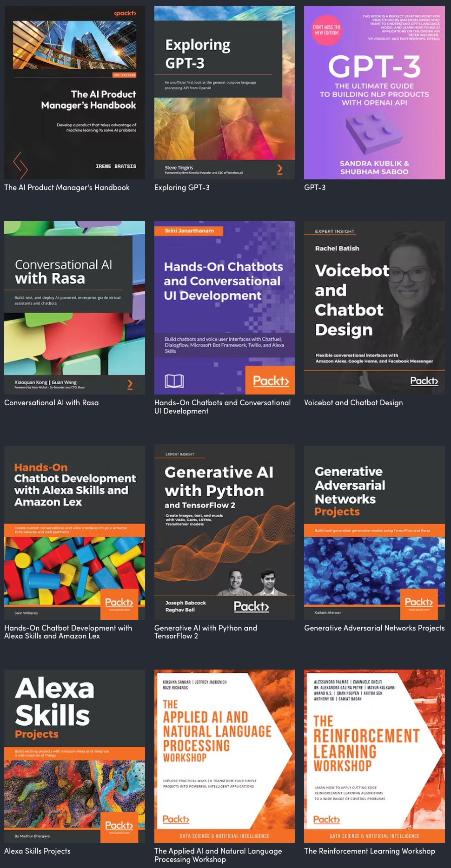Open the Exploring GPT-3 book cover
The height and width of the screenshot is (868, 451).
coord(225,92)
